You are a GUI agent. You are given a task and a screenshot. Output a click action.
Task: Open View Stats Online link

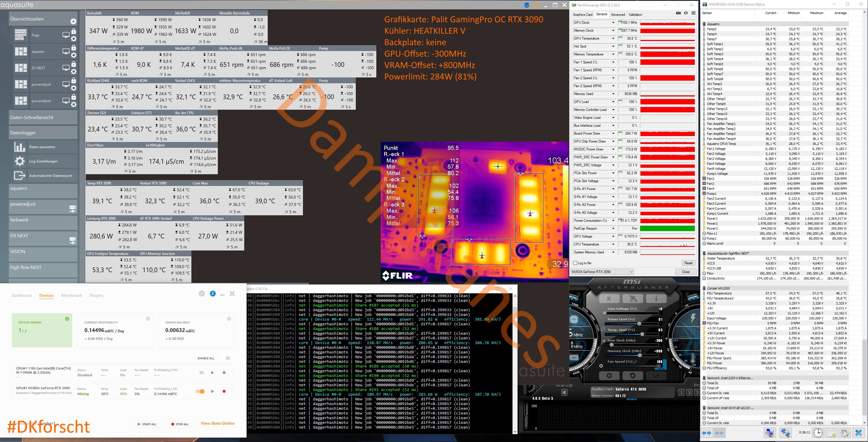tap(217, 424)
